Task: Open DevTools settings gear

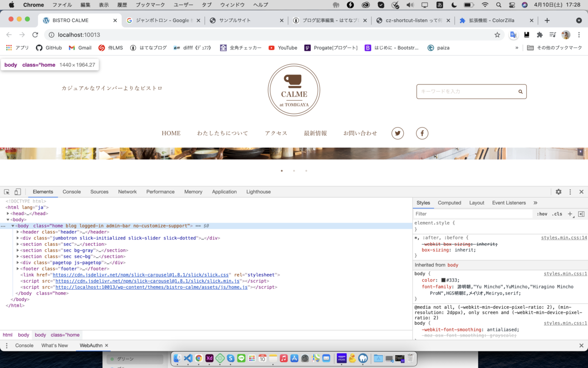Action: click(558, 192)
